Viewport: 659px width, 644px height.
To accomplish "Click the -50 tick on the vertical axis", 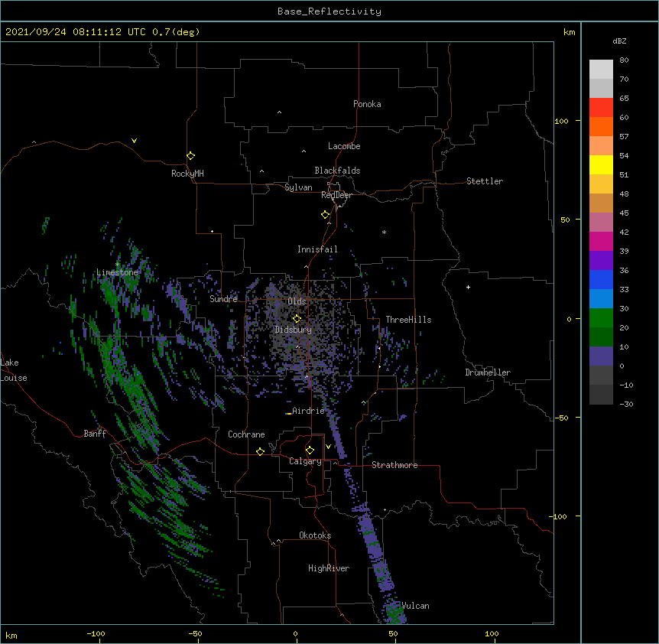I will [561, 418].
